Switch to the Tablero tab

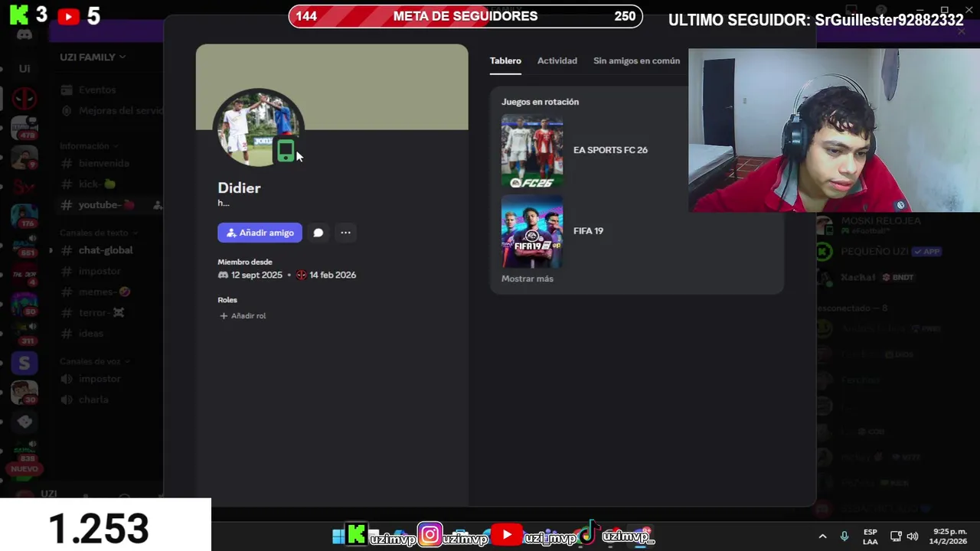(505, 60)
